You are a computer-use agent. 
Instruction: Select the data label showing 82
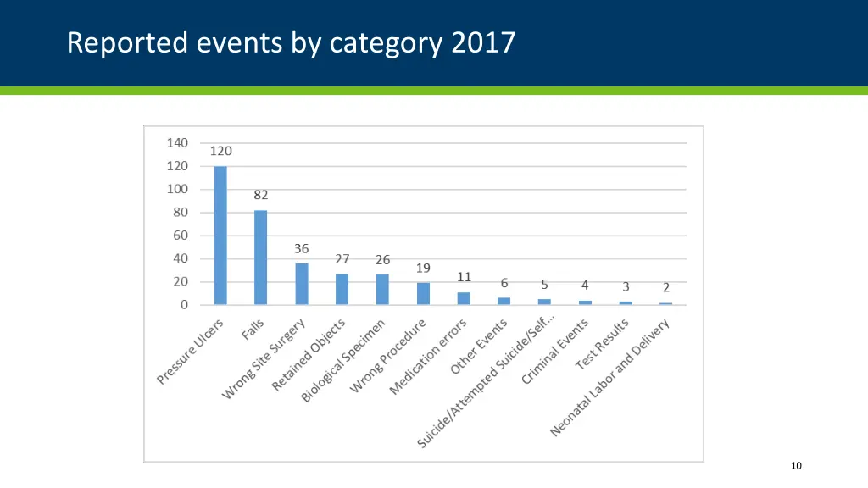click(x=260, y=195)
